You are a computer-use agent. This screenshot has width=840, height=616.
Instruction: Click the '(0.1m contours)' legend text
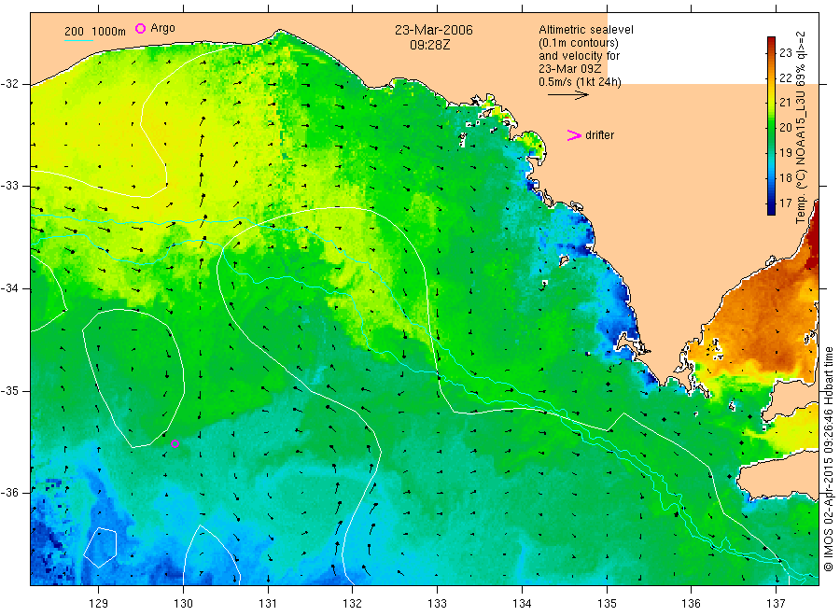(x=579, y=43)
